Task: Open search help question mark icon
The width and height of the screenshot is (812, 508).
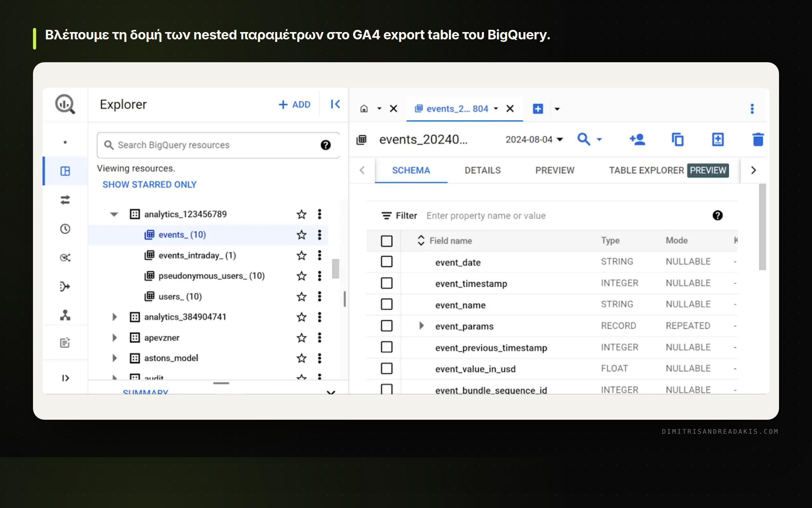Action: [325, 145]
